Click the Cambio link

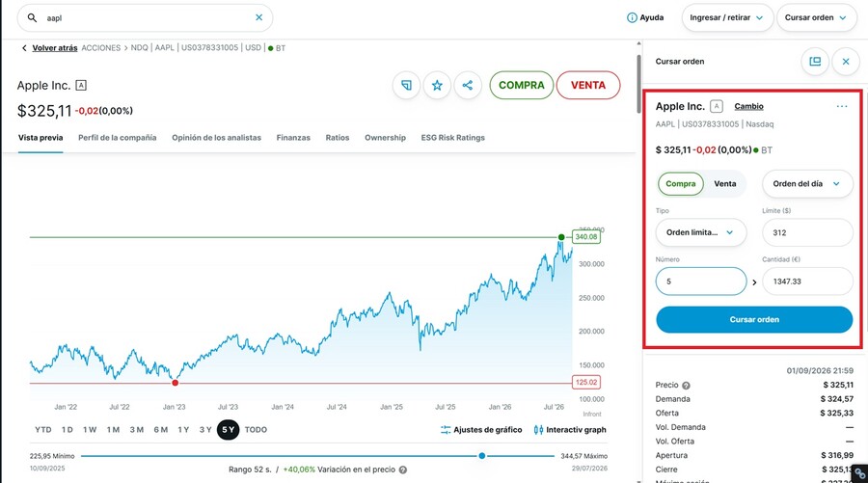[749, 106]
